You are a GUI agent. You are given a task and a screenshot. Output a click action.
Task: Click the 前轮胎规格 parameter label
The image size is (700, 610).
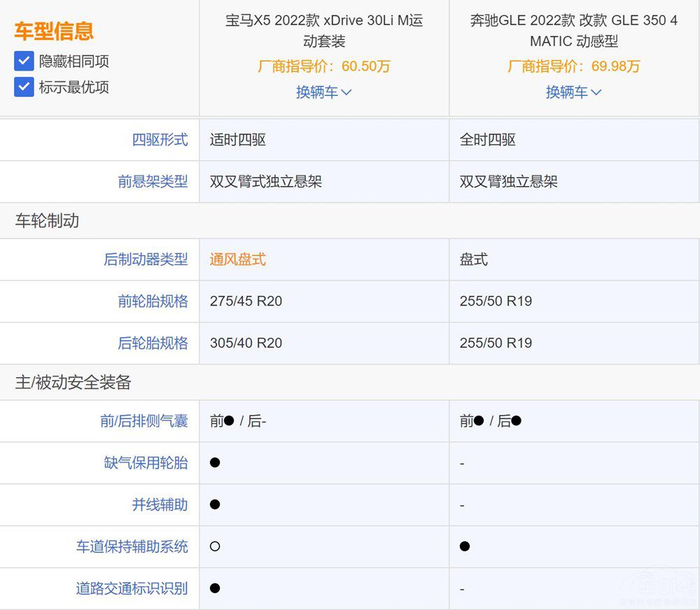tap(153, 302)
